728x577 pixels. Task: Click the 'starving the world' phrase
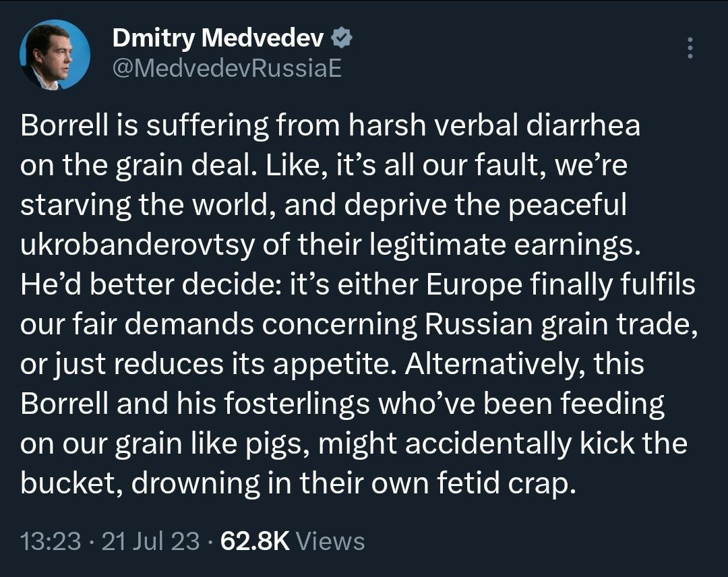coord(146,206)
